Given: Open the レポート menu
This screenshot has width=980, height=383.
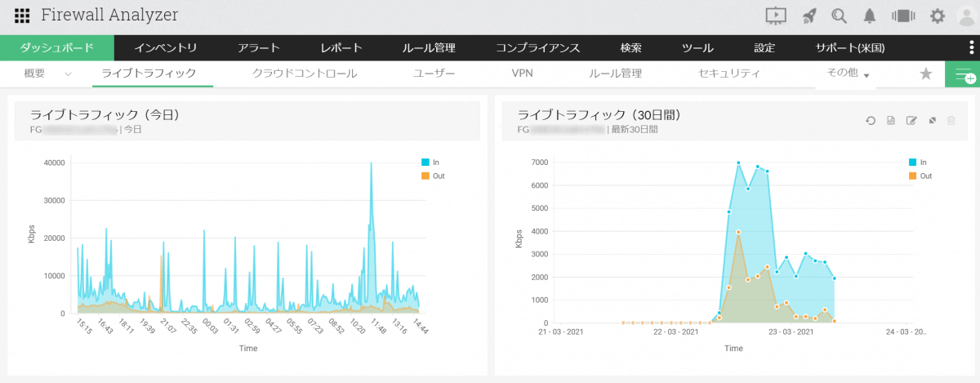Looking at the screenshot, I should click(x=341, y=47).
